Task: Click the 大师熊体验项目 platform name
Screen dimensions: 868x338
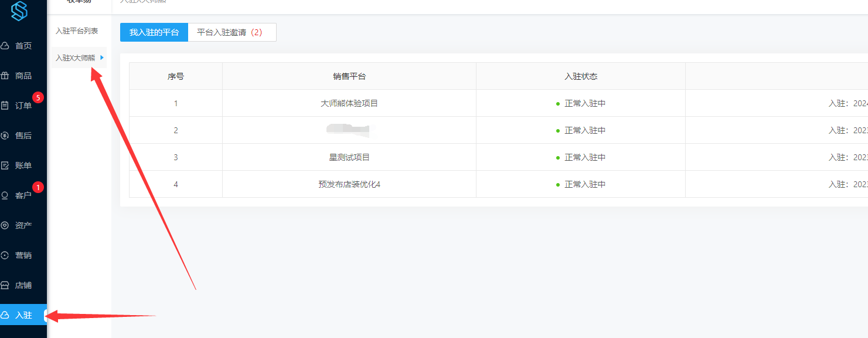Action: coord(349,103)
